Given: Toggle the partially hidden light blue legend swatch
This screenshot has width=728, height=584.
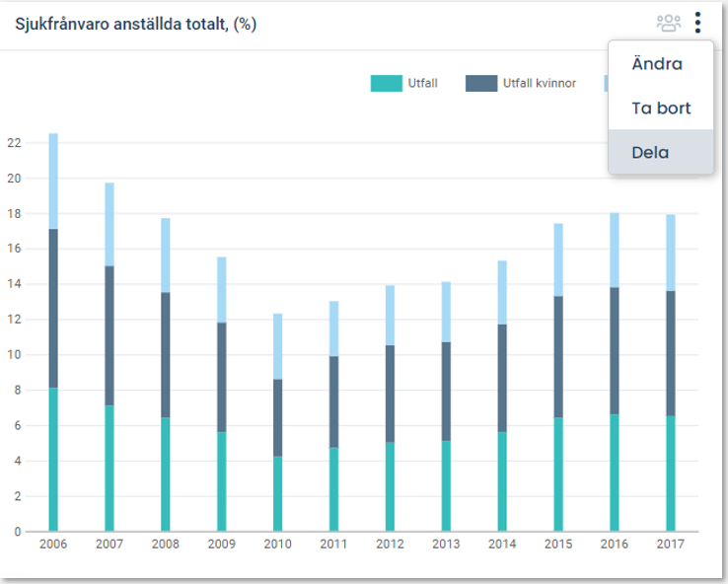Looking at the screenshot, I should [x=605, y=84].
